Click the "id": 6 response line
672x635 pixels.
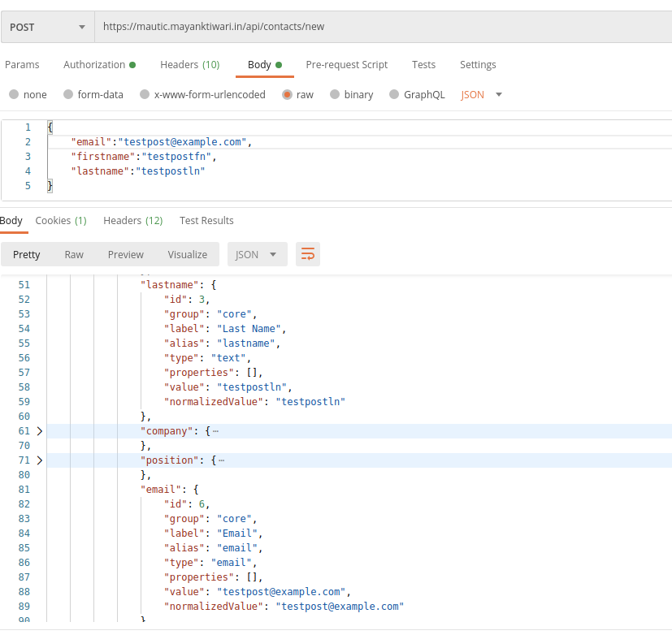pos(187,504)
